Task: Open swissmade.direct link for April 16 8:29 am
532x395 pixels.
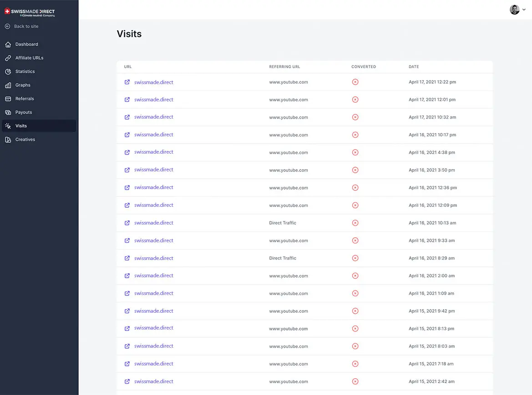Action: [x=153, y=258]
